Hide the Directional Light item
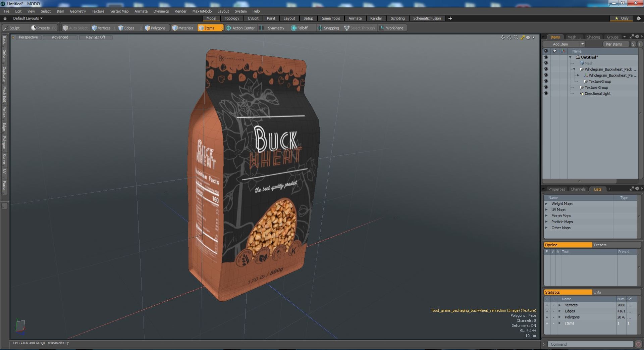644x350 pixels. point(546,93)
